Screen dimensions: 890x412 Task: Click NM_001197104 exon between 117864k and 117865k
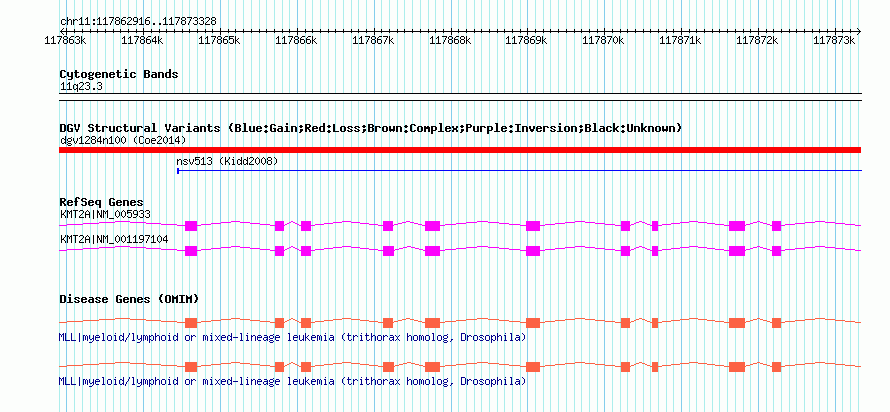191,251
